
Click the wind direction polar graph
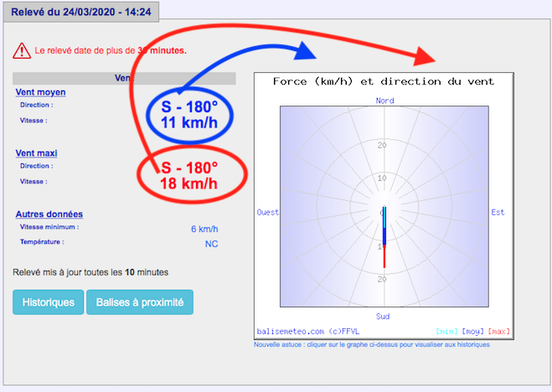click(384, 206)
